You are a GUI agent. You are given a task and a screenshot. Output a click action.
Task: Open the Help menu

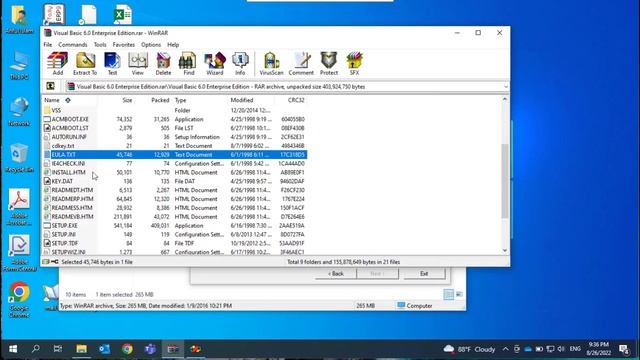click(173, 44)
